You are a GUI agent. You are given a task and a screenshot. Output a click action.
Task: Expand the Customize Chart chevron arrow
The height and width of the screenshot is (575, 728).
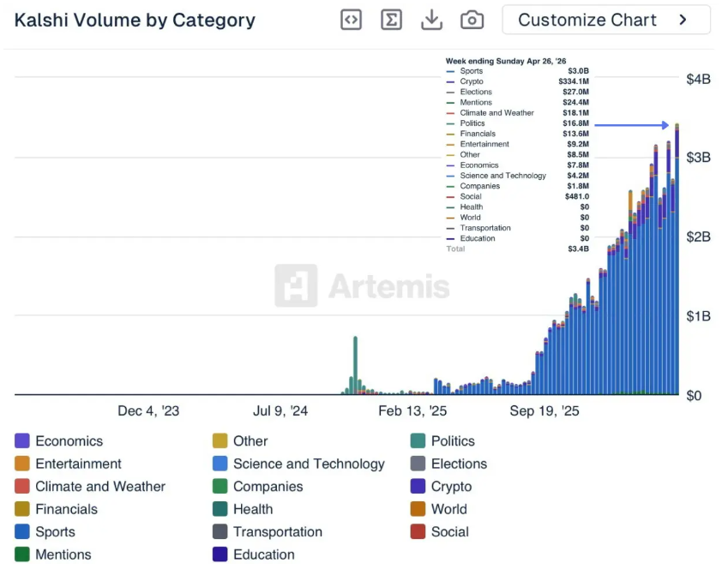683,20
